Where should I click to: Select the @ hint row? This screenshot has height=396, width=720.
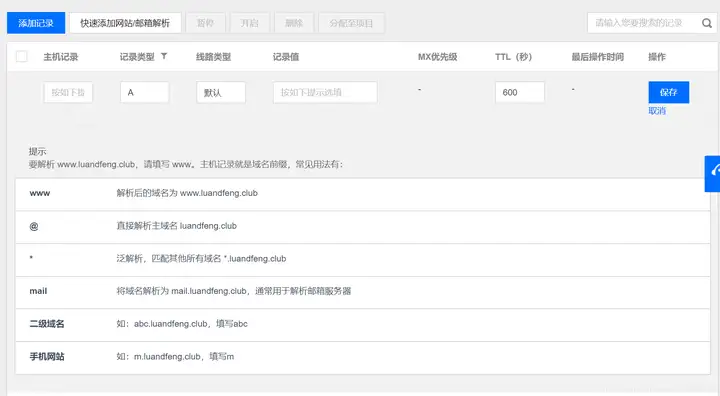(363, 227)
